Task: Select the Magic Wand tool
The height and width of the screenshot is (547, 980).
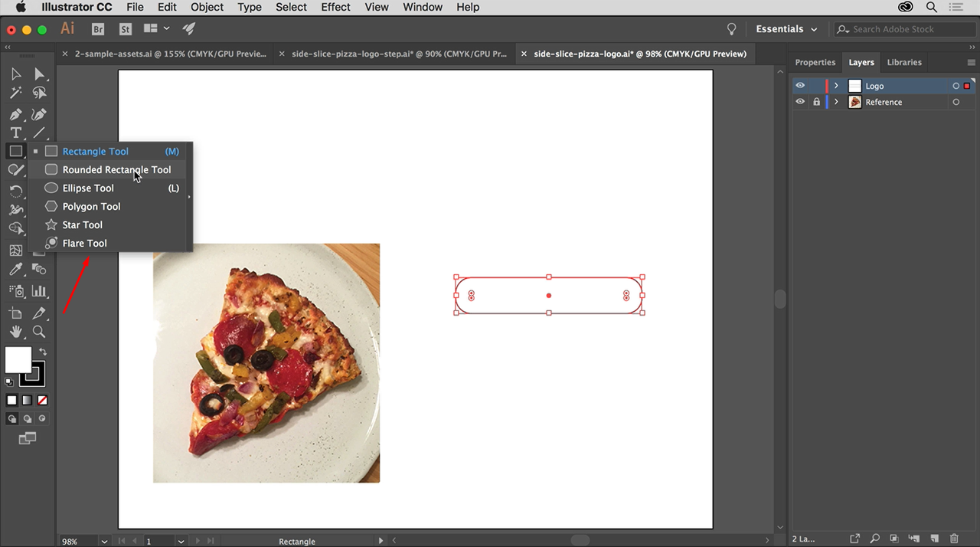Action: tap(15, 93)
